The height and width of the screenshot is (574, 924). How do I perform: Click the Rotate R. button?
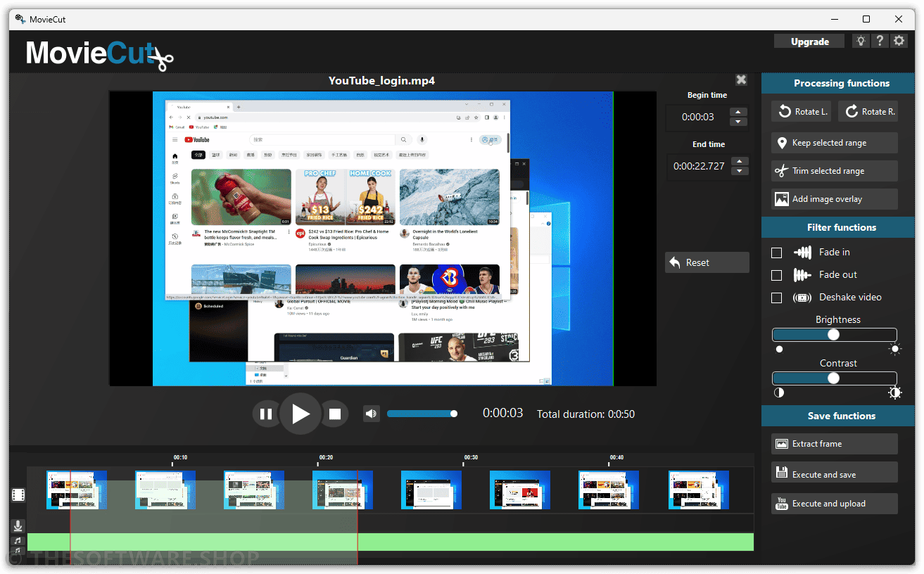(868, 111)
